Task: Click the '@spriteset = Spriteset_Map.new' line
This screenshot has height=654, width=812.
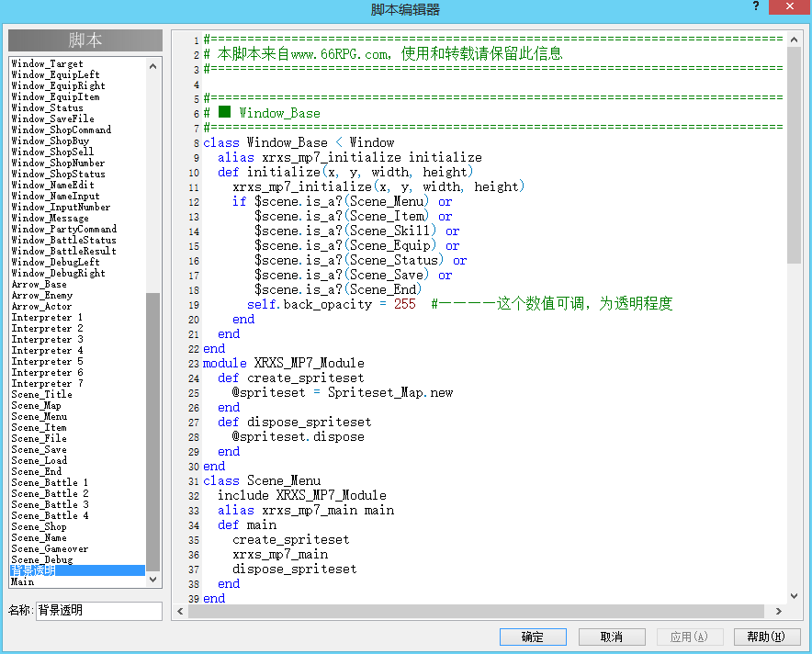Action: 343,392
